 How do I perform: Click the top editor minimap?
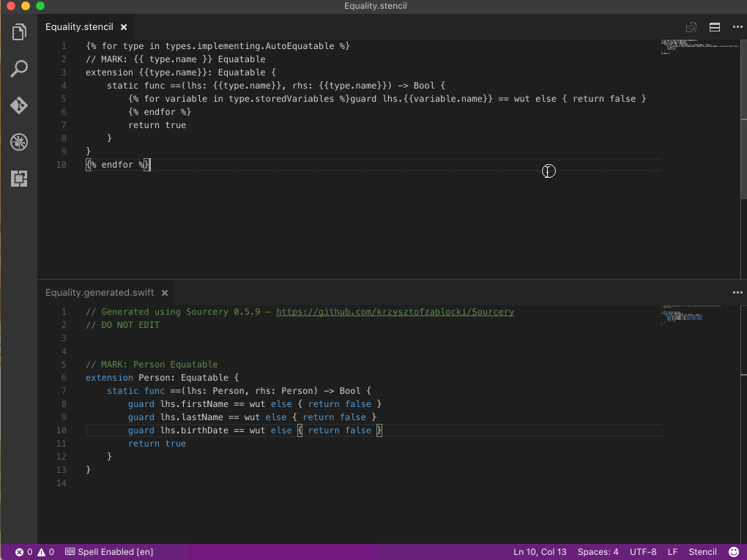700,47
